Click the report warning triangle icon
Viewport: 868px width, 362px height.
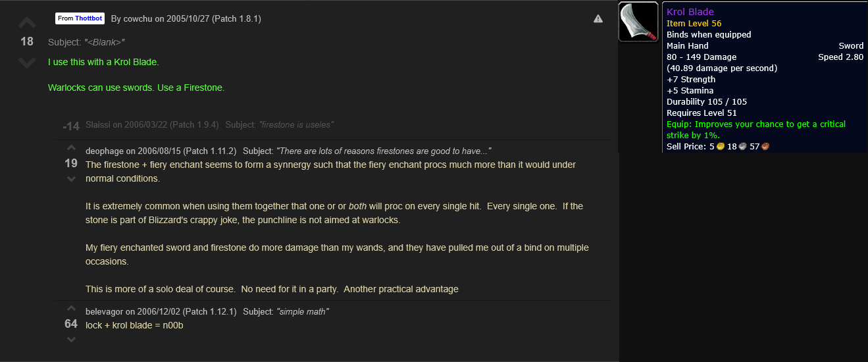[598, 19]
